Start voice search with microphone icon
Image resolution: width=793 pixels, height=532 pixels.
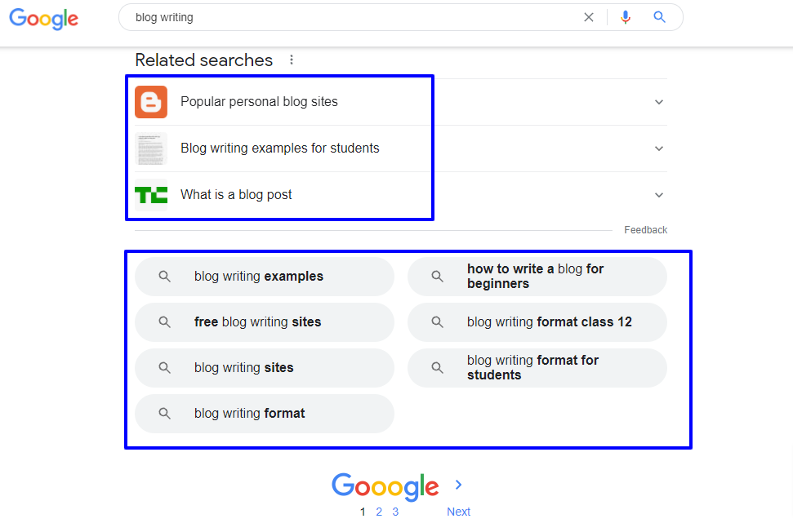coord(626,17)
